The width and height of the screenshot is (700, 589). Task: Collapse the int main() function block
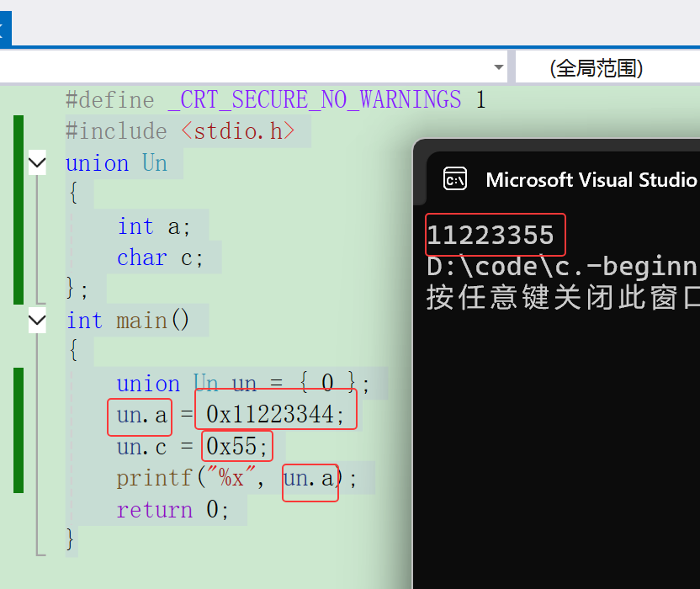(37, 321)
